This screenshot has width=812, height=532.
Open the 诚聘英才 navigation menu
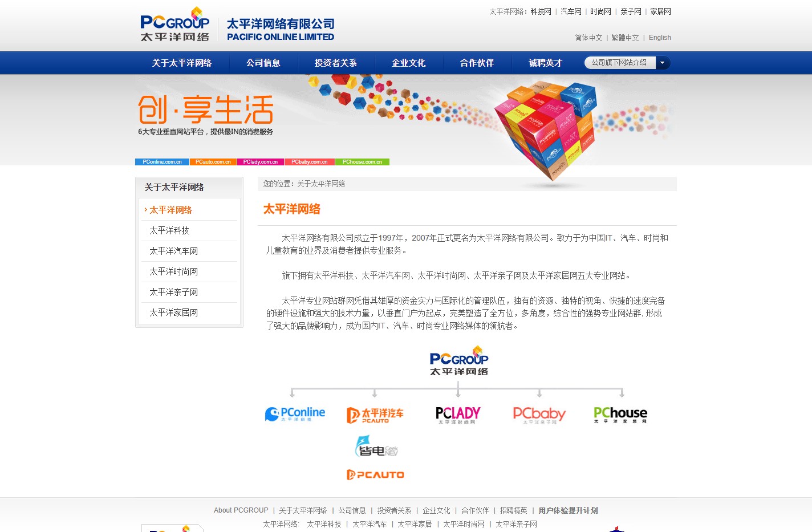[x=546, y=63]
